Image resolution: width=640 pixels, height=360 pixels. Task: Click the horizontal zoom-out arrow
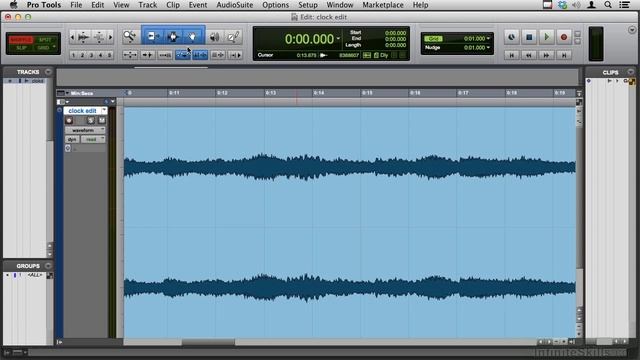coord(73,37)
